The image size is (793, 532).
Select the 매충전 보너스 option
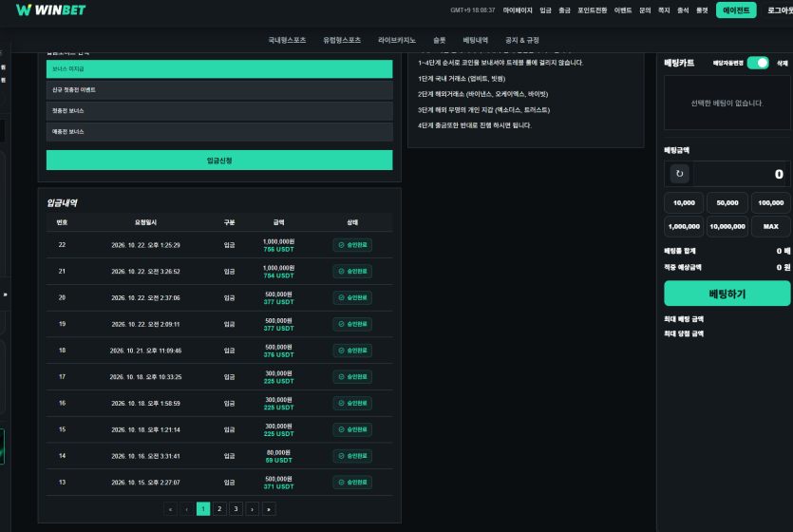tap(219, 131)
